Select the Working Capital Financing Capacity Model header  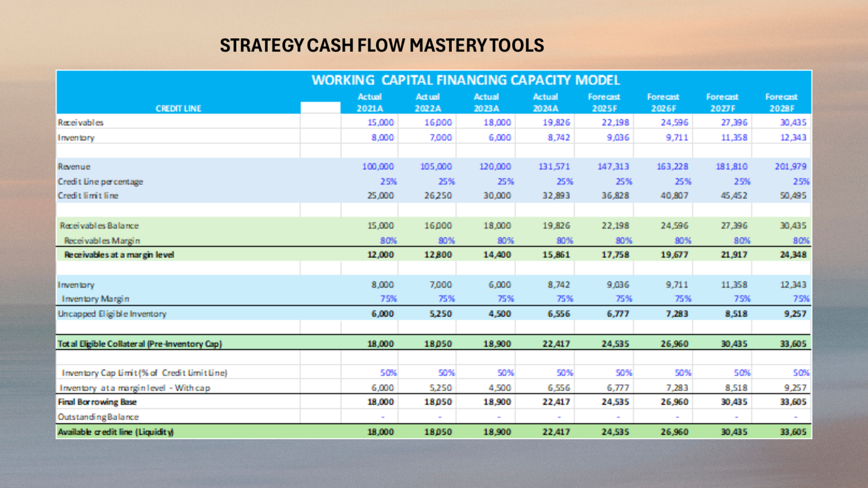466,80
